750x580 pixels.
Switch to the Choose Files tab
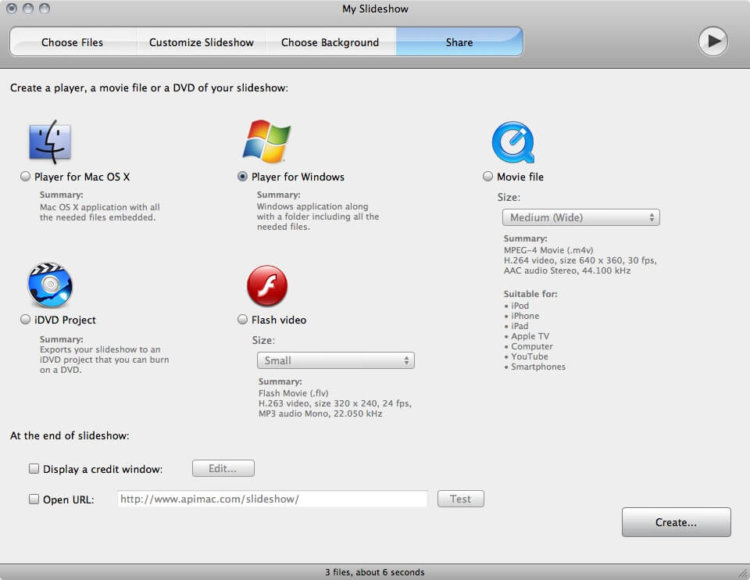(x=72, y=42)
